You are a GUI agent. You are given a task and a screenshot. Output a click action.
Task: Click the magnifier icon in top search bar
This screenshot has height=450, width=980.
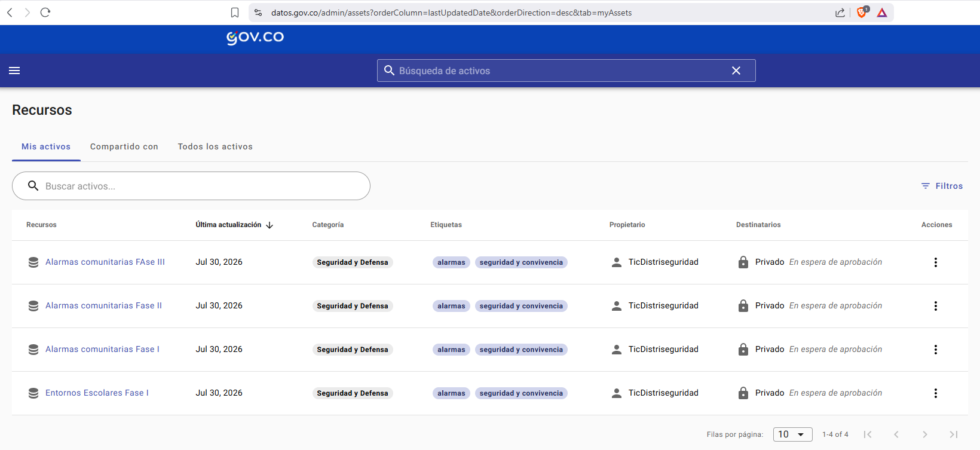[x=389, y=71]
